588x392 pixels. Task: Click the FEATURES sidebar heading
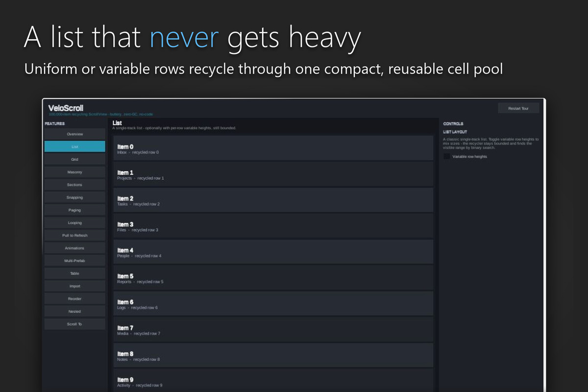point(54,123)
